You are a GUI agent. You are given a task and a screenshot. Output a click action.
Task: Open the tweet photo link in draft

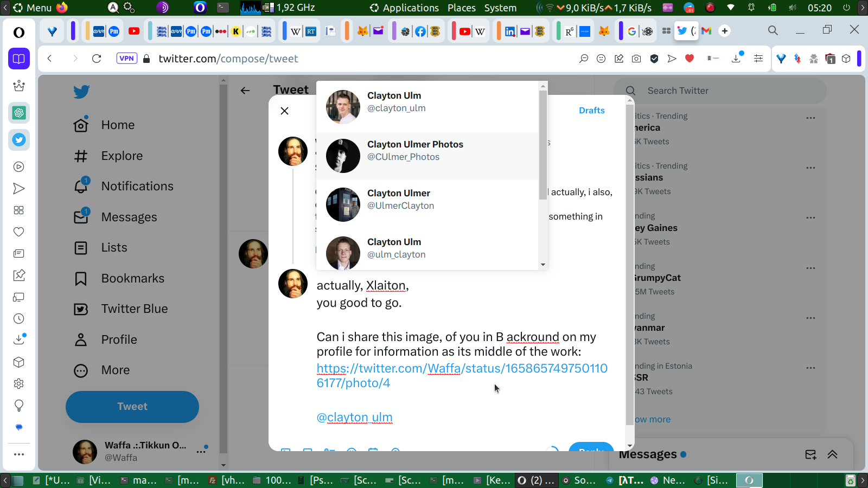462,376
